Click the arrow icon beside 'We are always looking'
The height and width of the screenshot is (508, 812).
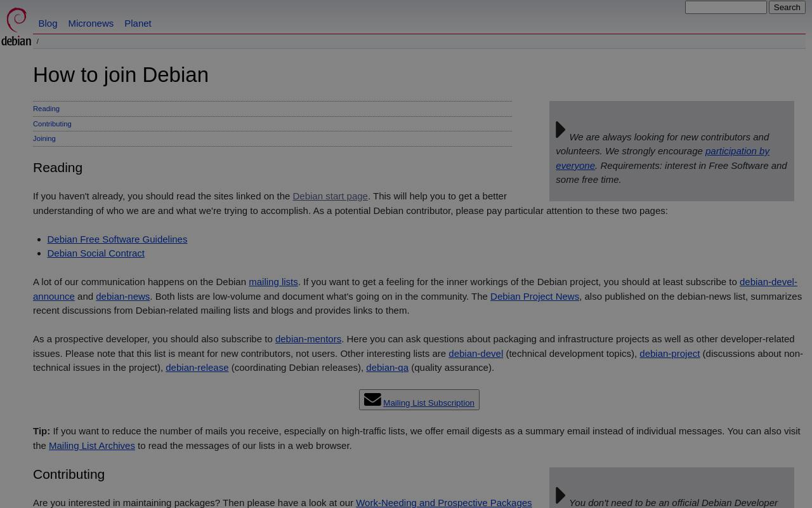(x=561, y=130)
